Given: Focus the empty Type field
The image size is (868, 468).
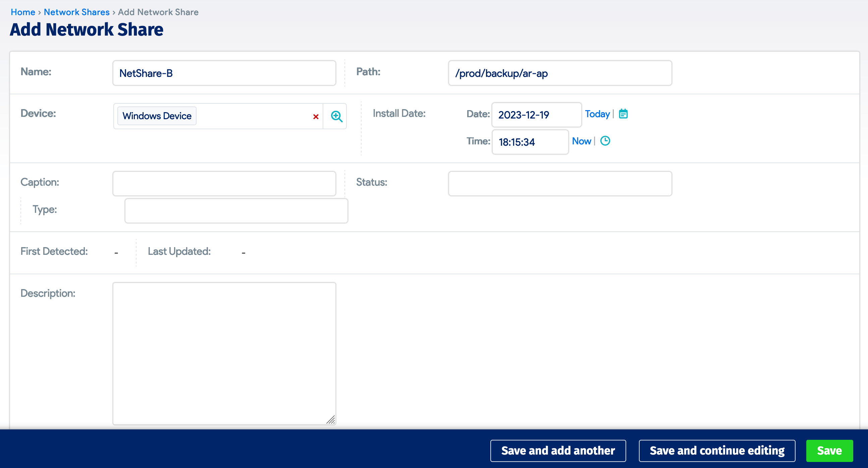Looking at the screenshot, I should (x=236, y=210).
